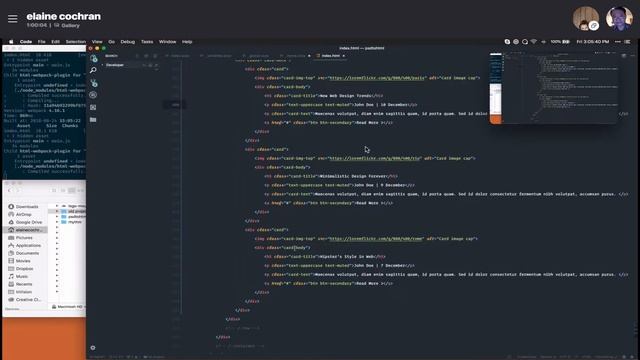640x360 pixels.
Task: Open VS Code Extensions activity bar icon
Action: coord(93,107)
